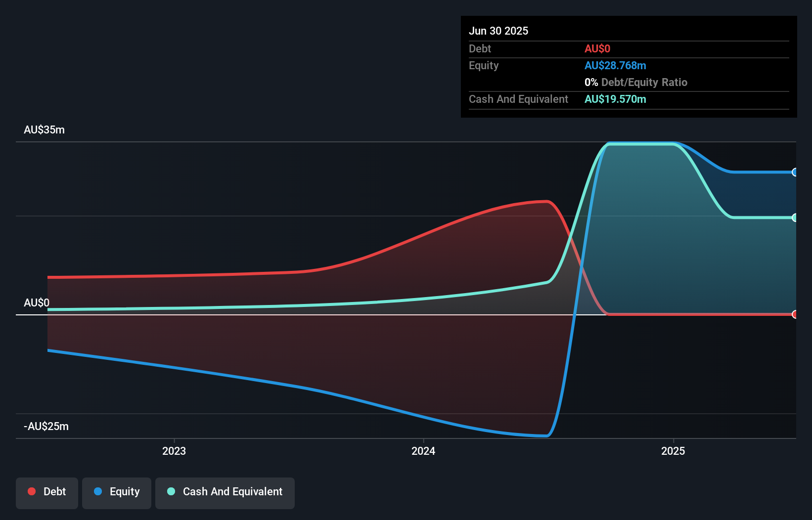Click the blue Equity legend dot
Screen dimensions: 812x520
(x=98, y=491)
